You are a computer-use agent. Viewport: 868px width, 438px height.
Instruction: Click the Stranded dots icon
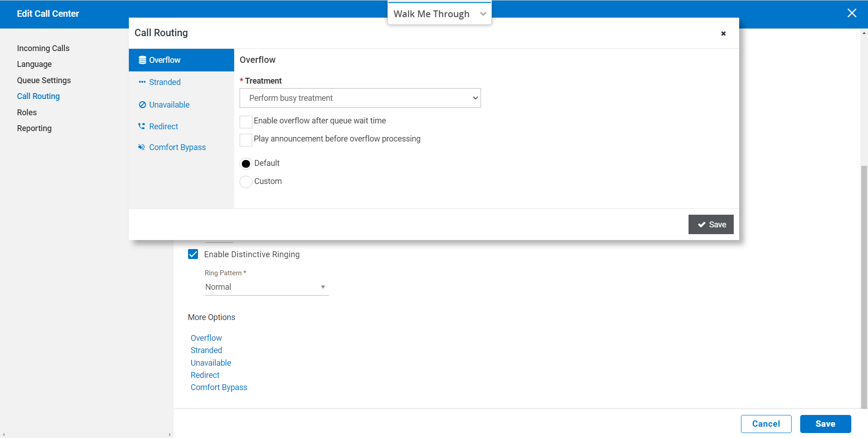pyautogui.click(x=142, y=82)
